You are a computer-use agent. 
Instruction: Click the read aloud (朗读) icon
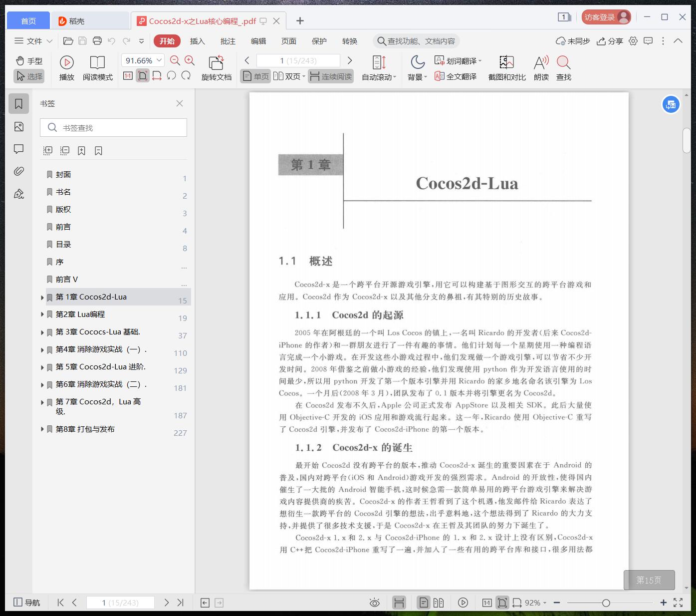[541, 62]
